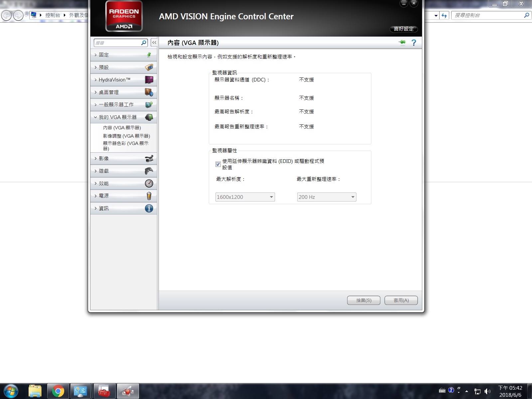Click the green pin page icon

click(402, 42)
